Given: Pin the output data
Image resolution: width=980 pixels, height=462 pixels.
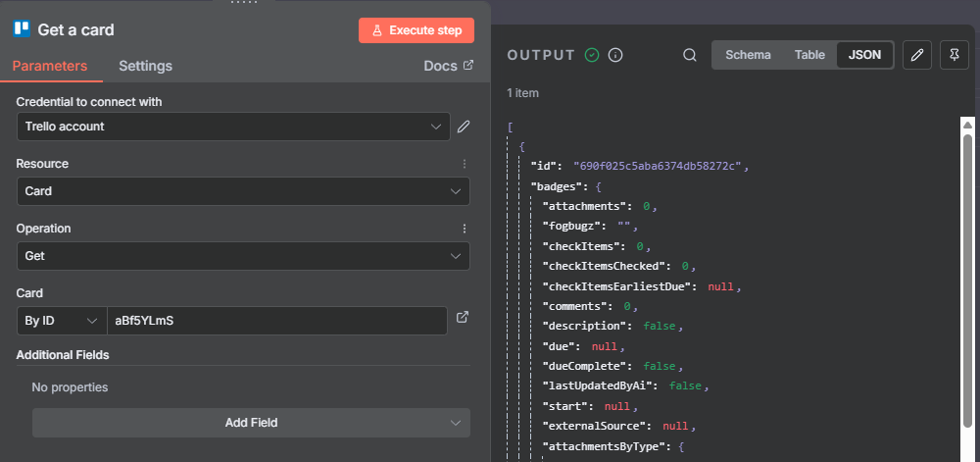Looking at the screenshot, I should pyautogui.click(x=954, y=55).
